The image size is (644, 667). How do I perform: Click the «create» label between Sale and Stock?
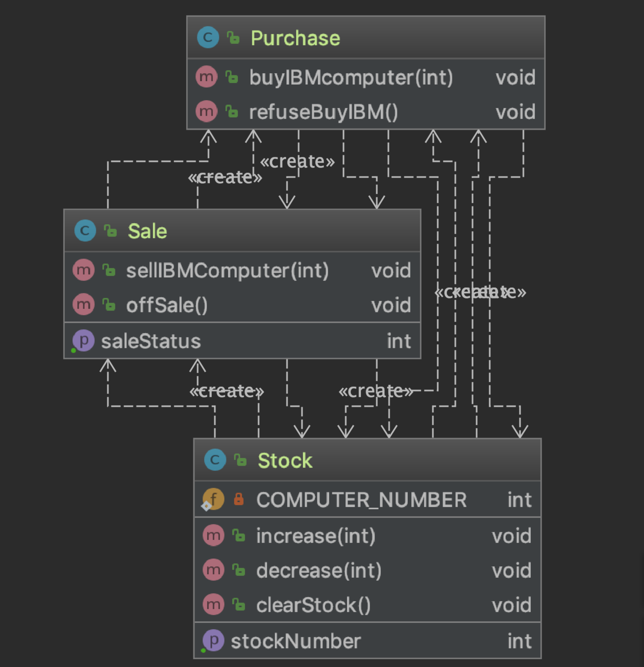226,391
